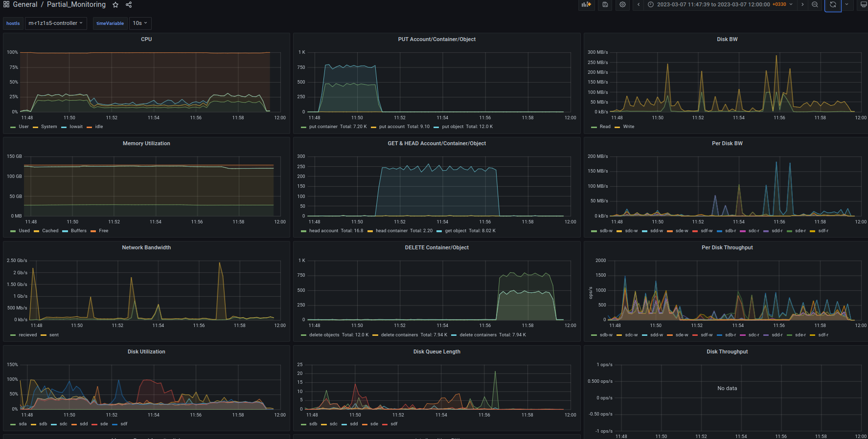Viewport: 868px width, 439px height.
Task: Share dashboard using the share icon
Action: click(129, 5)
